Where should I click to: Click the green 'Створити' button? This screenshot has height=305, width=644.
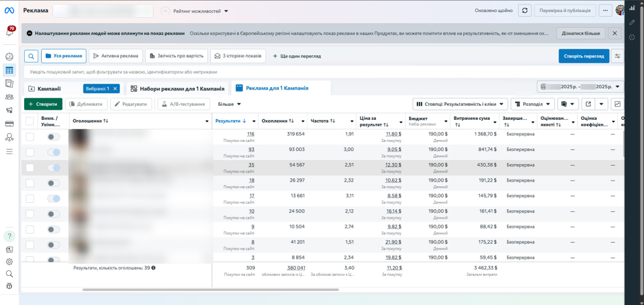pyautogui.click(x=43, y=104)
